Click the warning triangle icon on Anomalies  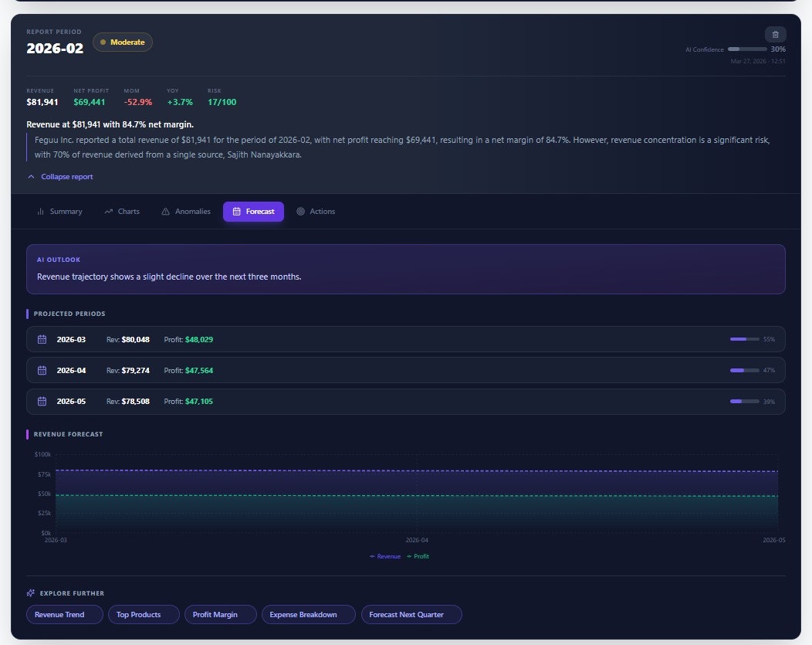coord(165,212)
